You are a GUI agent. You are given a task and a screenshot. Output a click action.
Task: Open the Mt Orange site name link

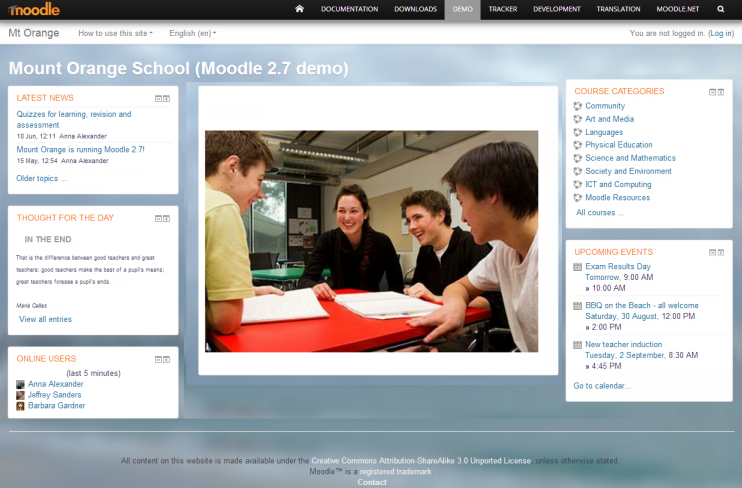click(x=34, y=33)
